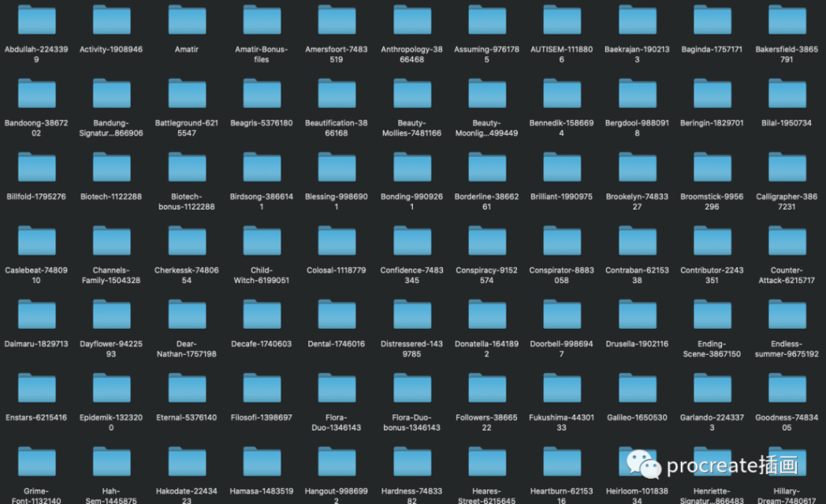The image size is (826, 504).
Task: Click the Epidemik-1323200 folder name
Action: click(x=111, y=423)
